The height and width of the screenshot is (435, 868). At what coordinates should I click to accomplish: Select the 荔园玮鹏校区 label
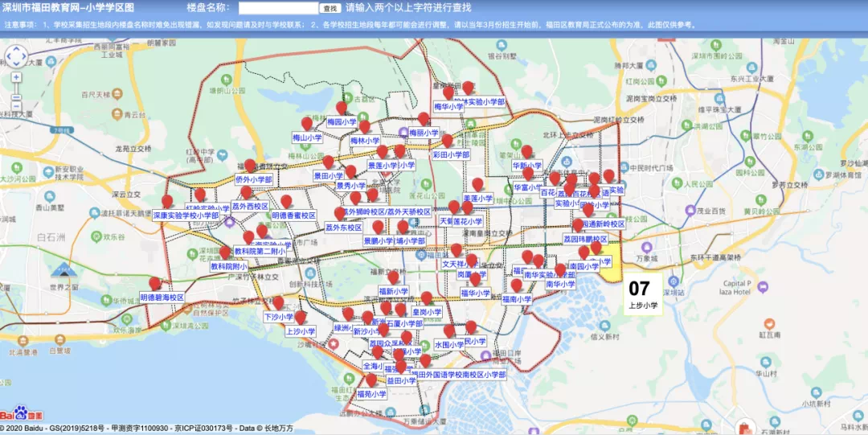click(585, 240)
